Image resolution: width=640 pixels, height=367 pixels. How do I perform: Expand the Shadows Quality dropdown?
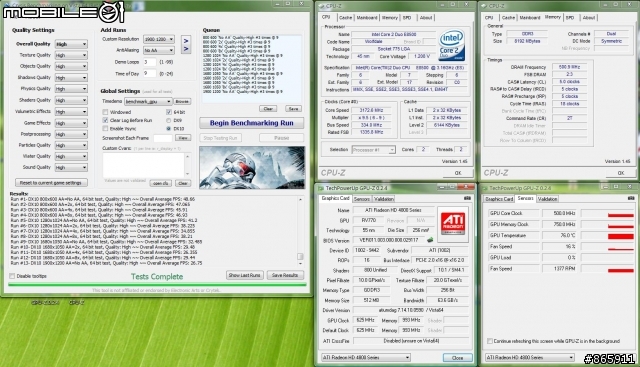[71, 78]
